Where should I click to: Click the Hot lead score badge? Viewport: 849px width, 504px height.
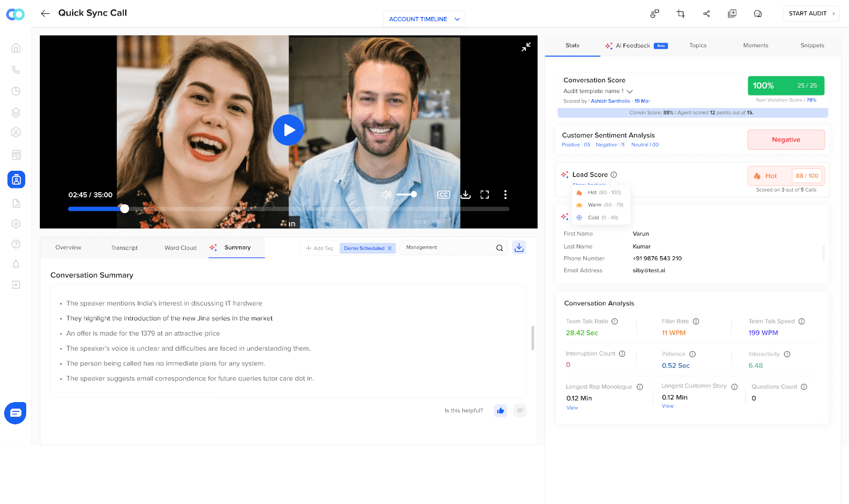click(x=786, y=176)
